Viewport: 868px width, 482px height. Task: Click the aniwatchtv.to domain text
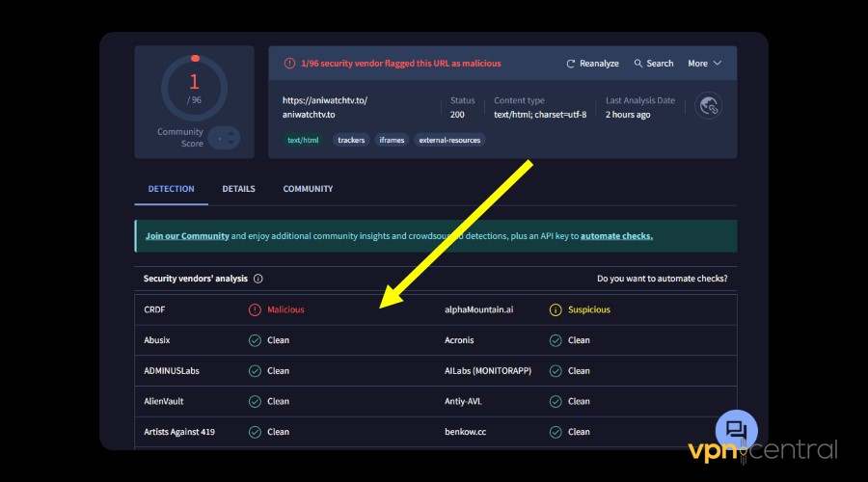[309, 115]
